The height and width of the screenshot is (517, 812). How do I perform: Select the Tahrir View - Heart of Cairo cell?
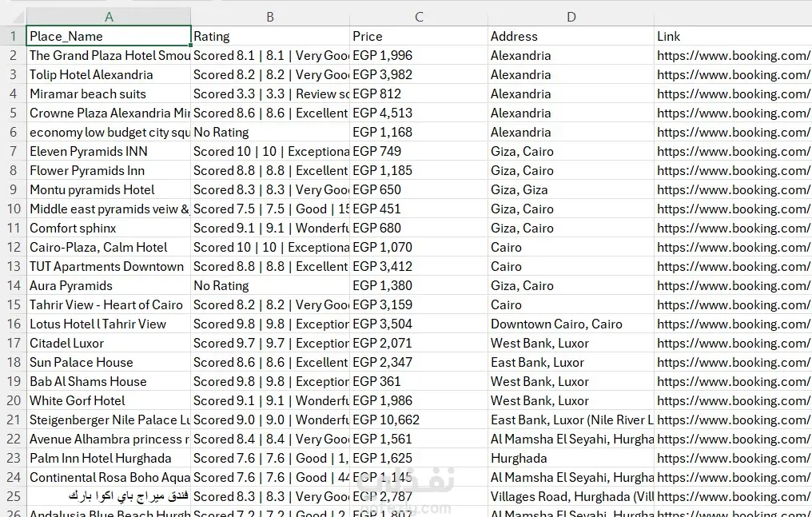tap(109, 304)
